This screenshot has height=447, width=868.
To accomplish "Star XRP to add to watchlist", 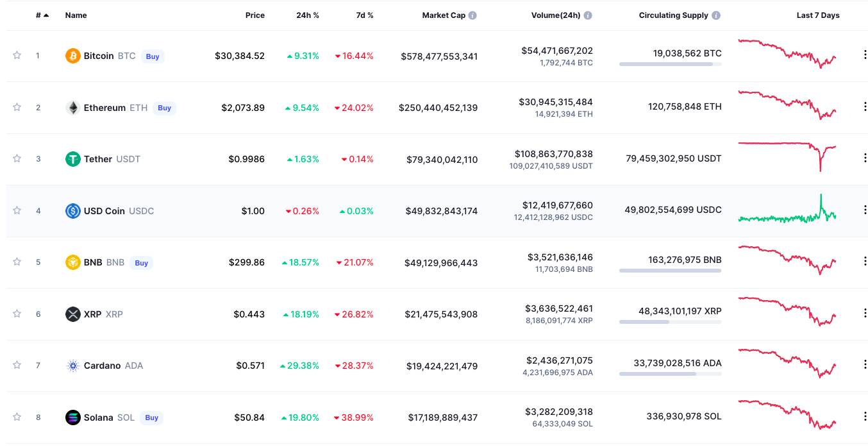I will tap(17, 313).
